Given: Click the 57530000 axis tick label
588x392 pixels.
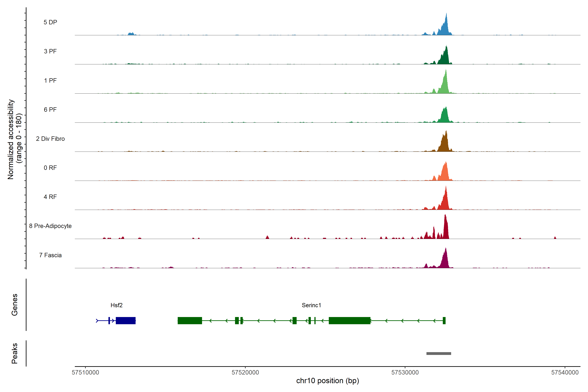Looking at the screenshot, I should [405, 372].
